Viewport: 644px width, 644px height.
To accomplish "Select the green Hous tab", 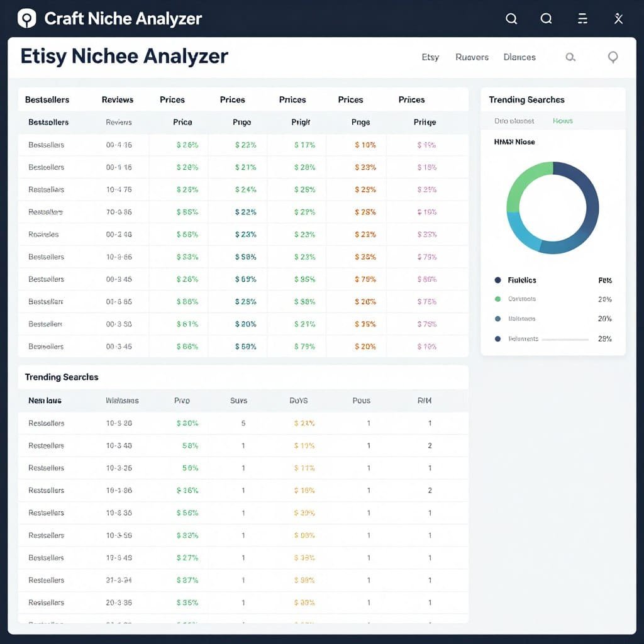I will pyautogui.click(x=563, y=121).
